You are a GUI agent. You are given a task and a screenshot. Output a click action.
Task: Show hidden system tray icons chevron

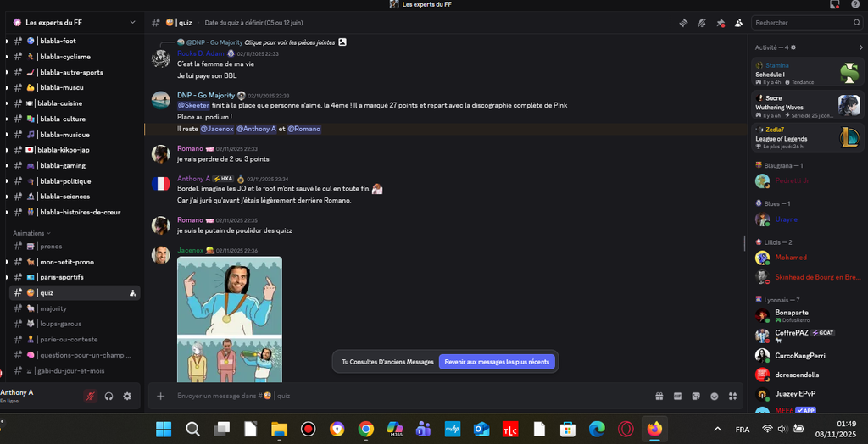pyautogui.click(x=718, y=429)
